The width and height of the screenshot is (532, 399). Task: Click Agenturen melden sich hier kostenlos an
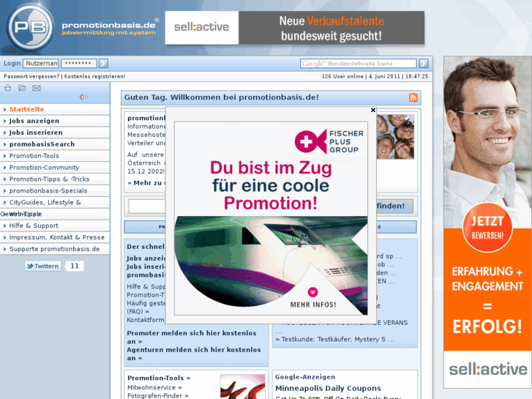[194, 354]
